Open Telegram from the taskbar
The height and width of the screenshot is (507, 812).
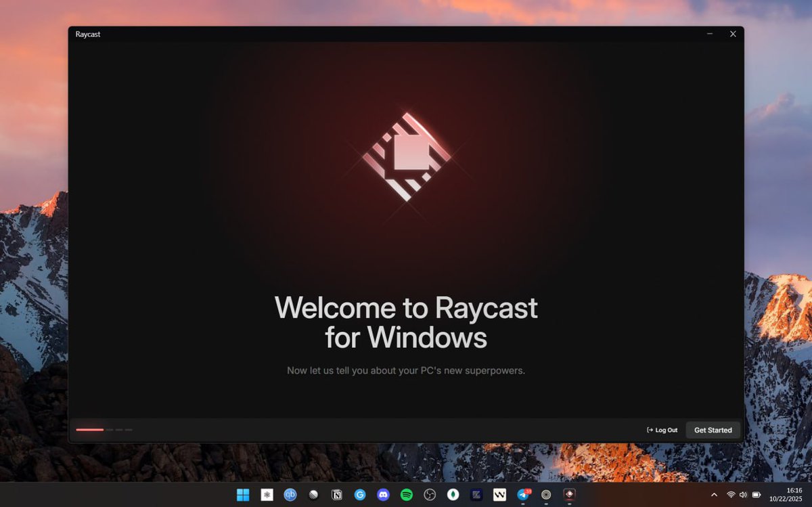(x=523, y=495)
